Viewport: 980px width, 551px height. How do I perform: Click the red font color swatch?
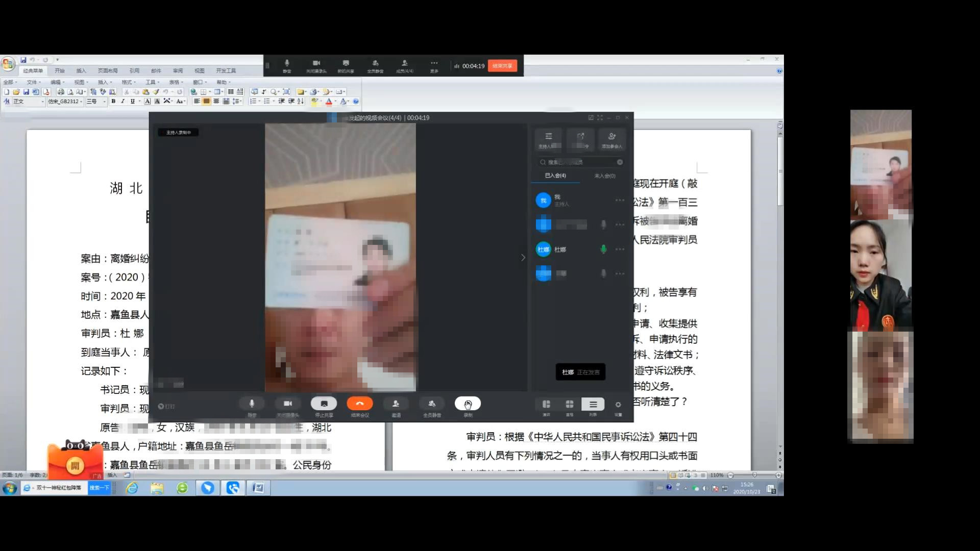329,102
